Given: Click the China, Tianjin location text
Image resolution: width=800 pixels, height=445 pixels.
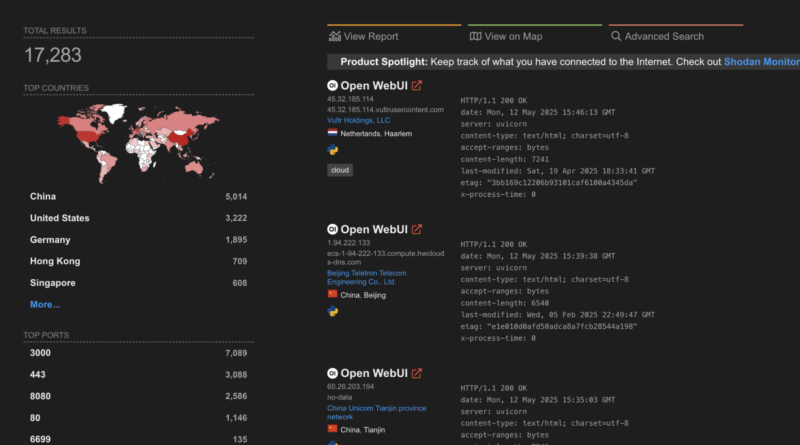Looking at the screenshot, I should pyautogui.click(x=362, y=430).
